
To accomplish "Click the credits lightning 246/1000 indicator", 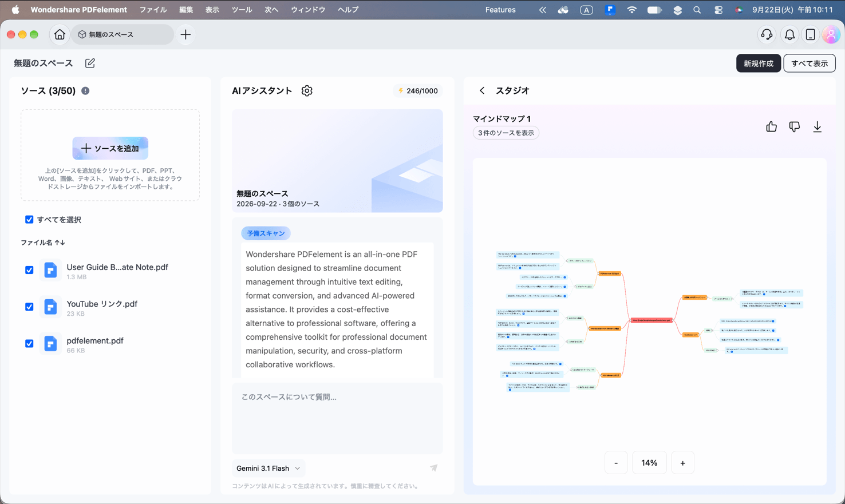I will (x=418, y=91).
